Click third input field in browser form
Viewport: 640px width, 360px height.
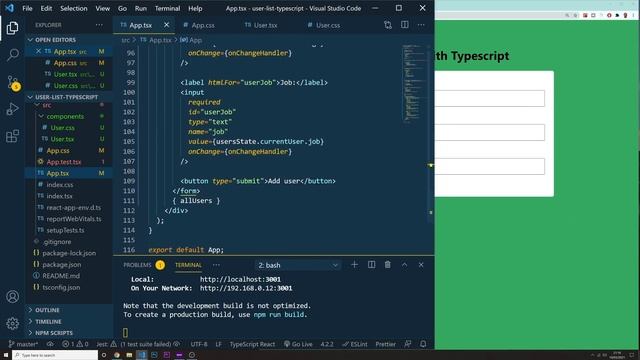(x=489, y=166)
